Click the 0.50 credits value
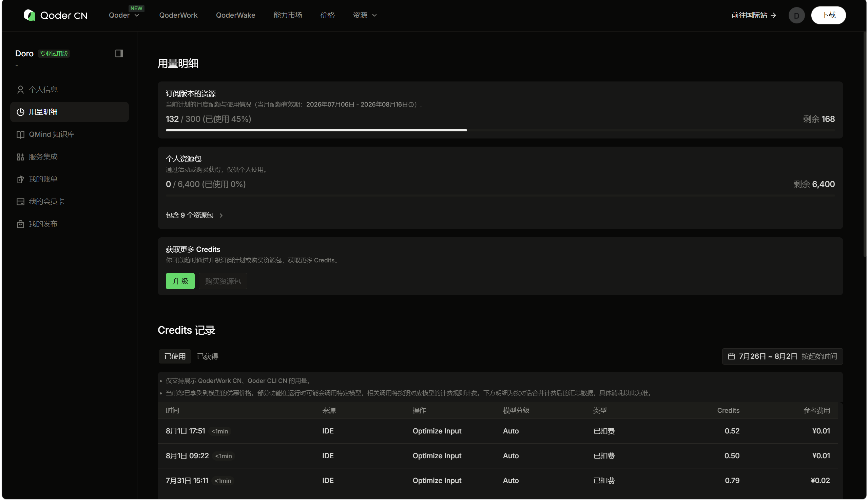The width and height of the screenshot is (868, 501). pos(732,456)
